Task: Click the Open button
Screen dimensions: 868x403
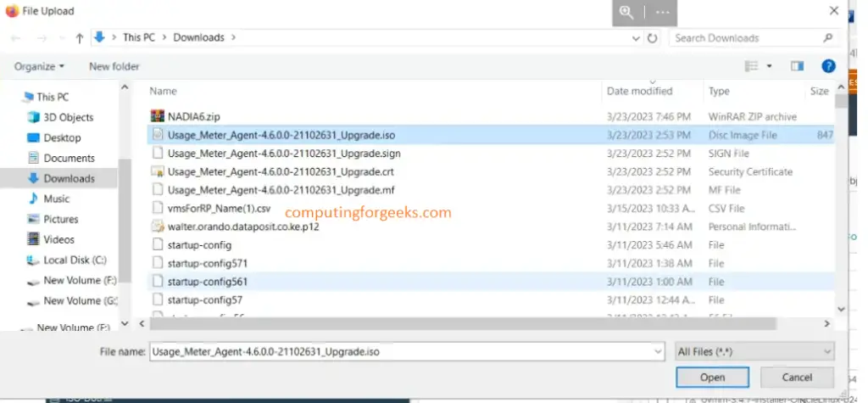Action: (712, 377)
